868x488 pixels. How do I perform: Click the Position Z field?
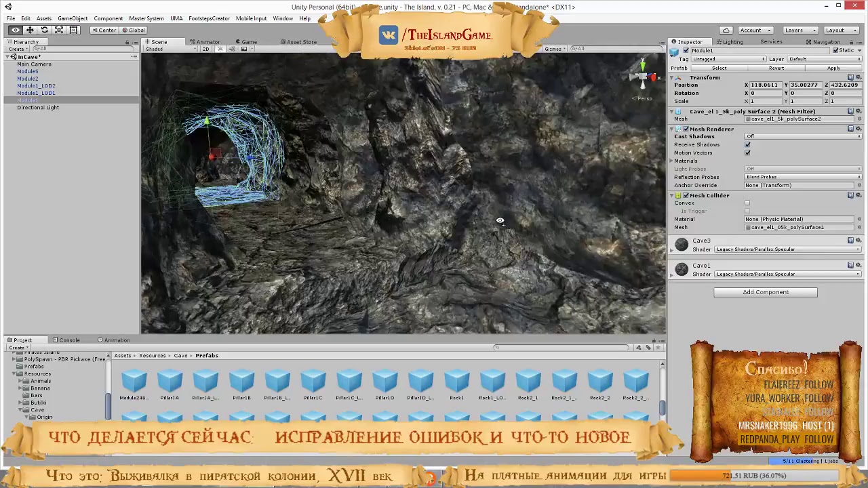pos(846,85)
